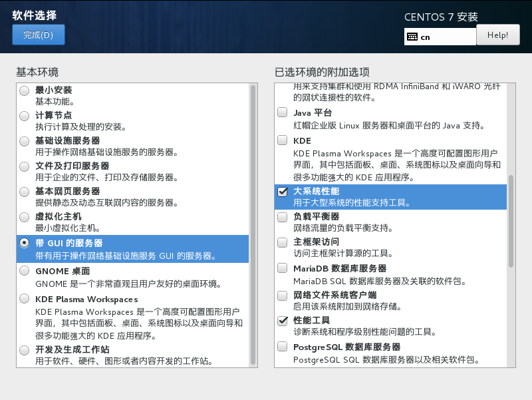The image size is (532, 400).
Task: Click text 带有用于操作网络基础设施服务 GUI 的服务器。
Action: pyautogui.click(x=126, y=256)
